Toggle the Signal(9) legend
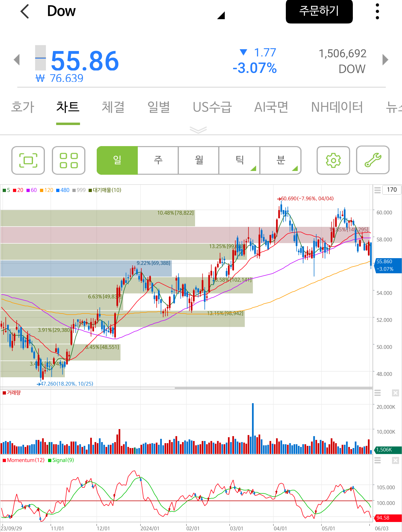 tap(61, 460)
